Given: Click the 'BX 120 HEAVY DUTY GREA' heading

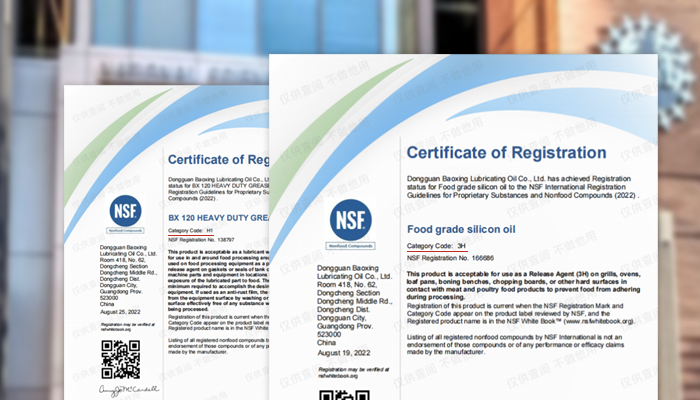Looking at the screenshot, I should 218,218.
